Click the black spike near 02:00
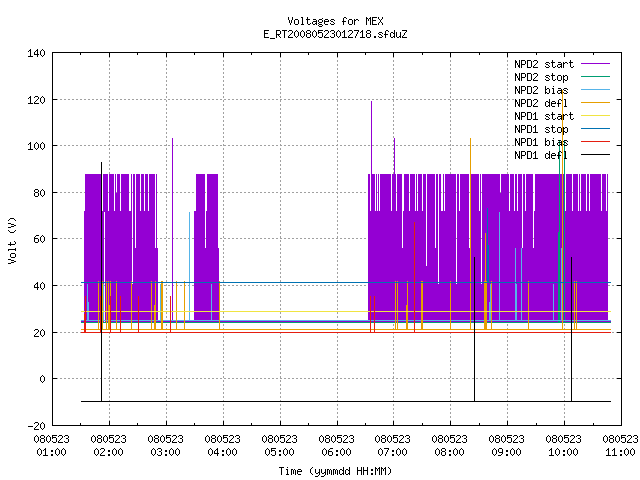This screenshot has height=480, width=640. (x=102, y=282)
